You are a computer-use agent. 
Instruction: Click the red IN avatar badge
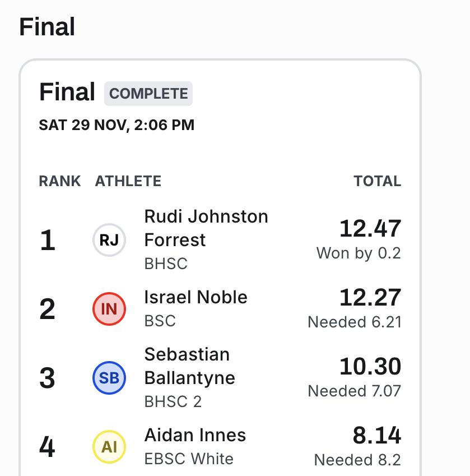pyautogui.click(x=109, y=309)
